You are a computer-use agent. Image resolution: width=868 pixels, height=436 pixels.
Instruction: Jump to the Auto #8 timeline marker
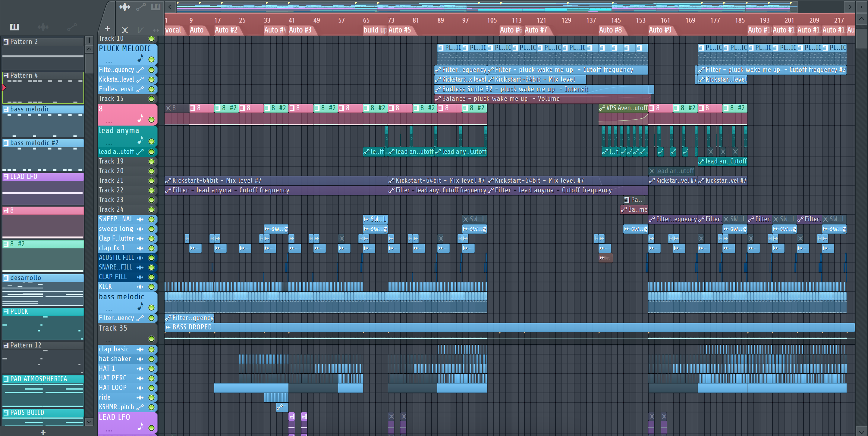coord(610,30)
